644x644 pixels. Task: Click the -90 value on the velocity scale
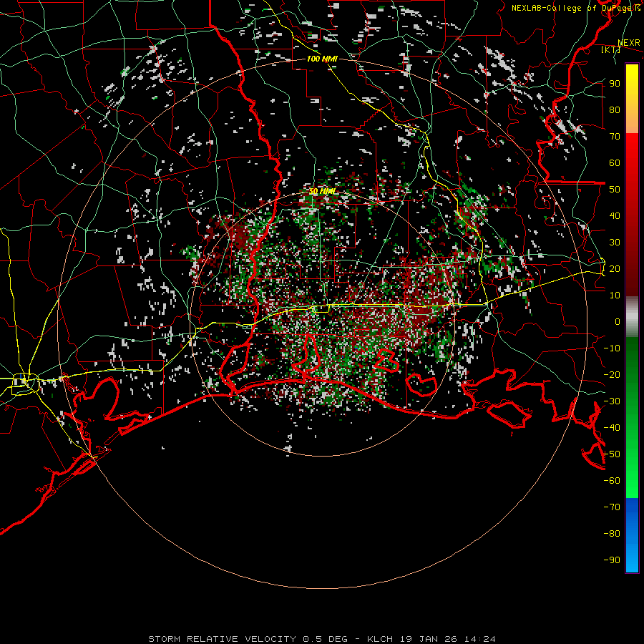[x=612, y=560]
